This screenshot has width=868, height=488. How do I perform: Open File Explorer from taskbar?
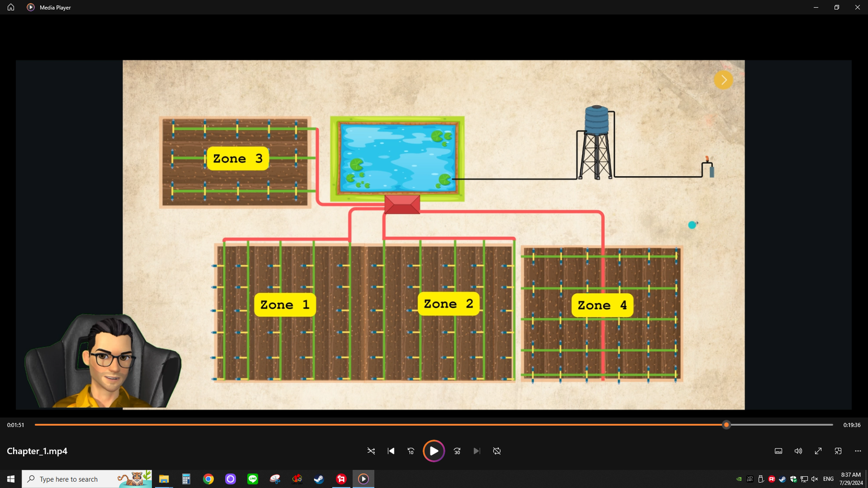coord(164,479)
